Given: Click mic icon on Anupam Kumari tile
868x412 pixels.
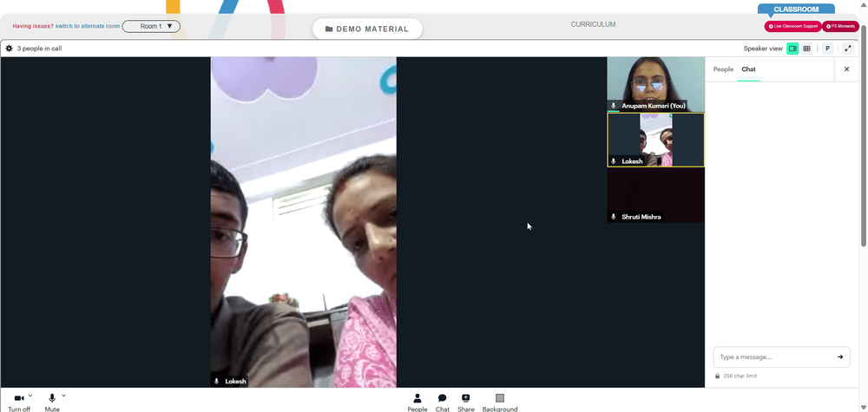Looking at the screenshot, I should tap(614, 106).
